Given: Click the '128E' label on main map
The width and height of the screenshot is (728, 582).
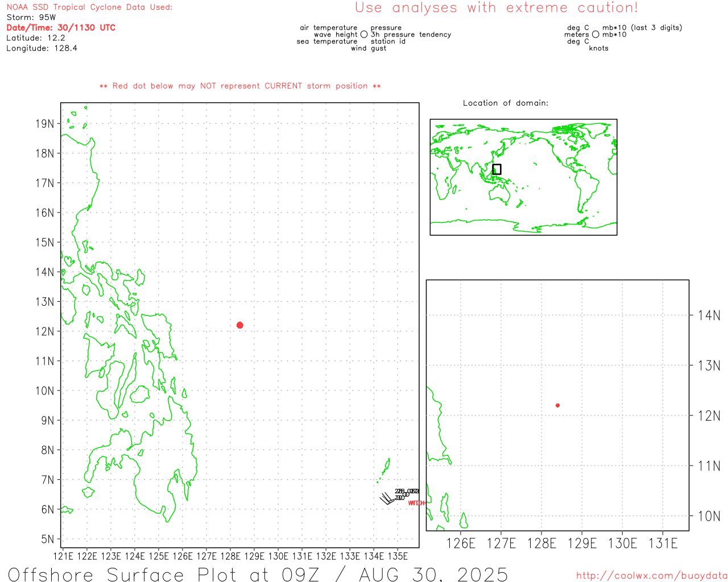Looking at the screenshot, I should 230,556.
